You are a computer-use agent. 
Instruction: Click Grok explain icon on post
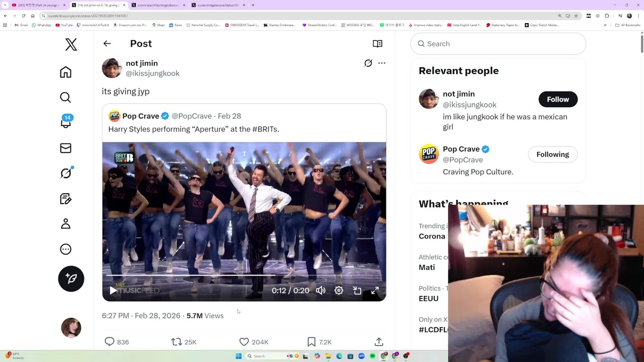click(368, 63)
